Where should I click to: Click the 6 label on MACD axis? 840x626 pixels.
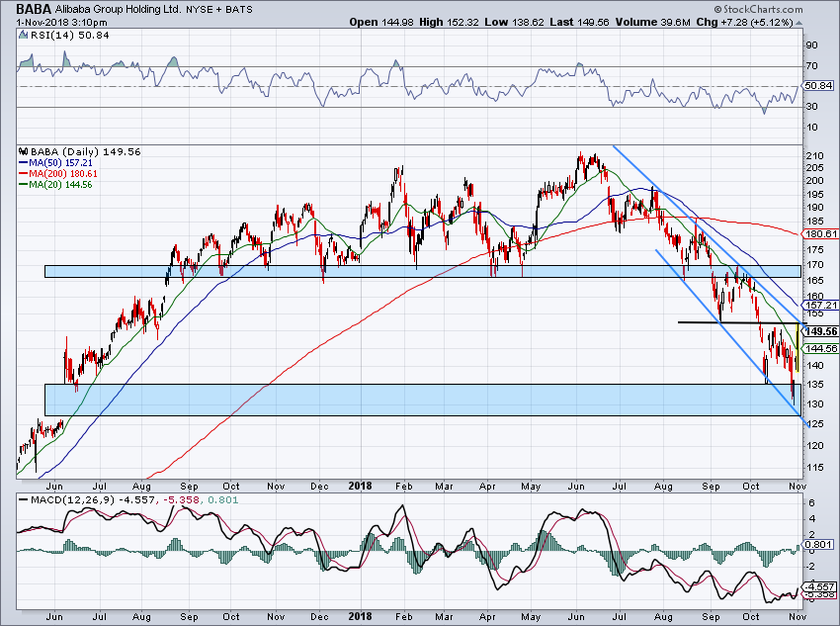click(812, 502)
